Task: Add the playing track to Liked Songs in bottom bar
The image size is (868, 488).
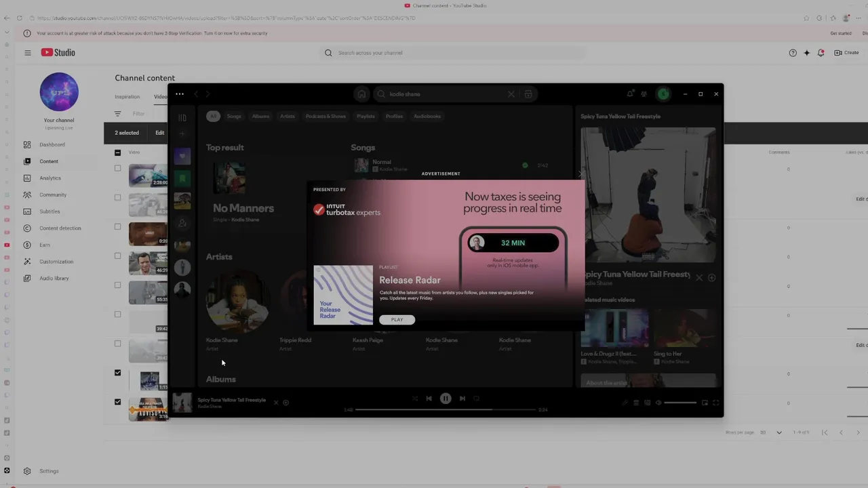Action: pos(285,403)
